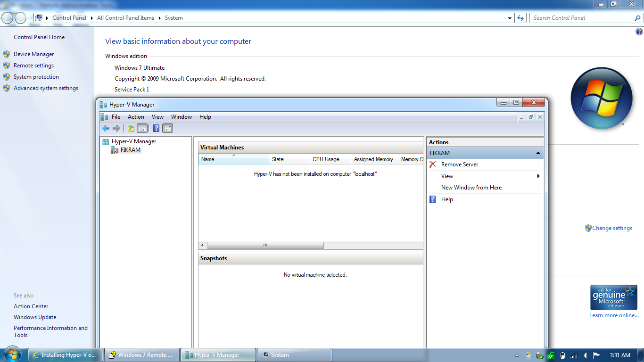This screenshot has height=362, width=644.
Task: Open the System protection link
Action: coord(36,77)
